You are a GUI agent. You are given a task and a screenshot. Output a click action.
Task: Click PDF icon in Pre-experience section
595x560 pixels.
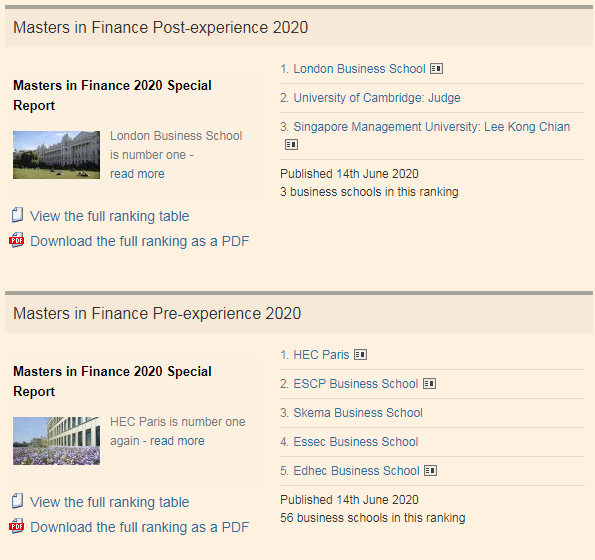pyautogui.click(x=17, y=526)
